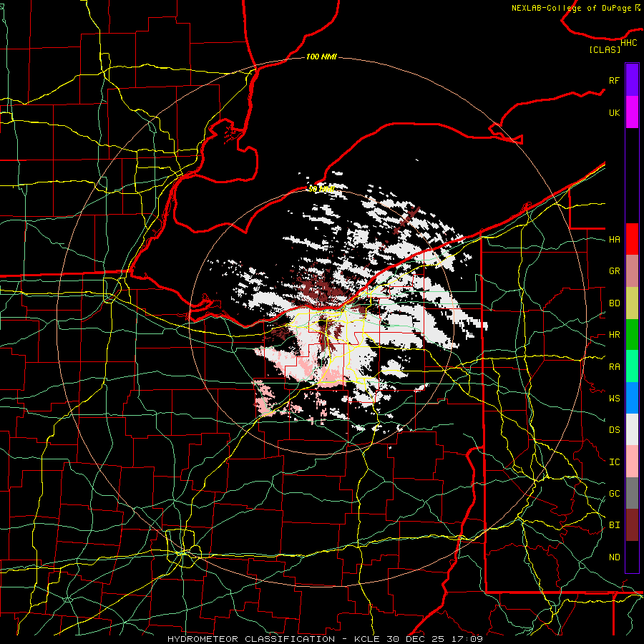644x644 pixels.
Task: Pick the light green RA swatch
Action: pyautogui.click(x=632, y=366)
